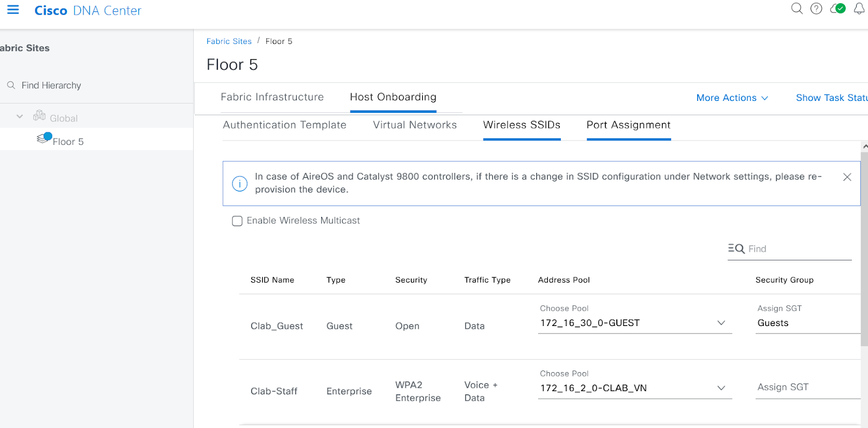Switch to Fabric Infrastructure tab
The image size is (868, 428).
(x=272, y=97)
